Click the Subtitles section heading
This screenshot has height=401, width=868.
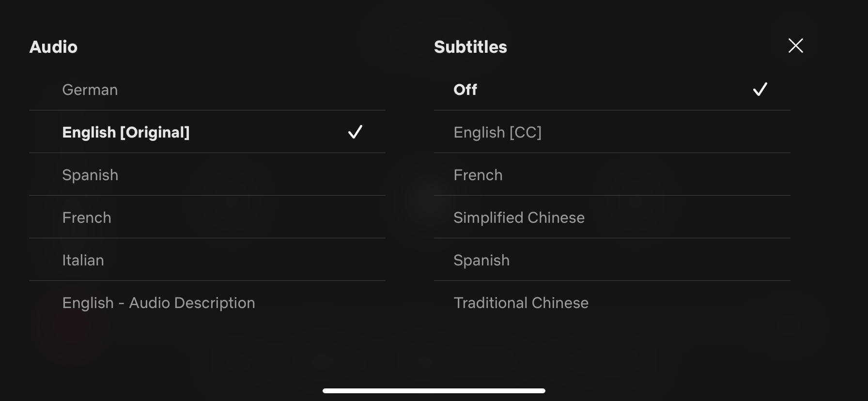[470, 47]
